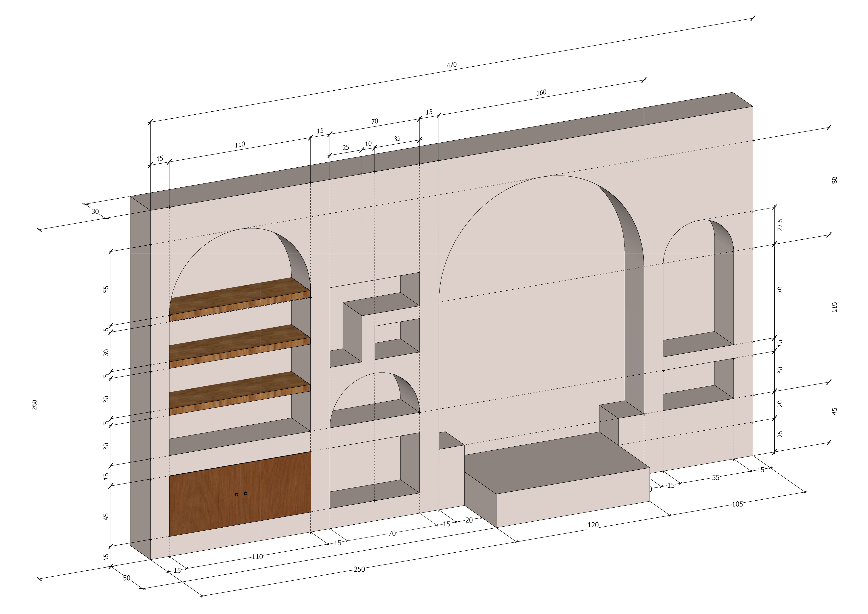
Task: Click the top surface of the bench platform
Action: (x=556, y=463)
